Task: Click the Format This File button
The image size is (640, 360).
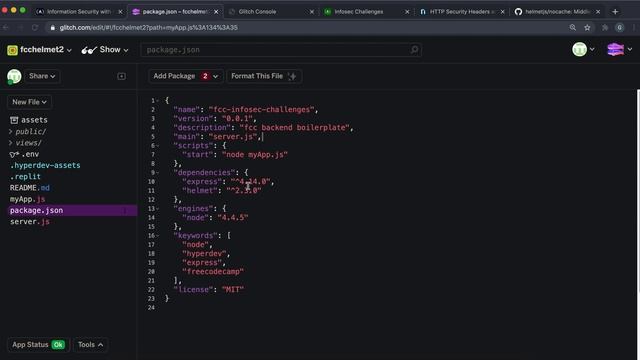Action: (264, 76)
